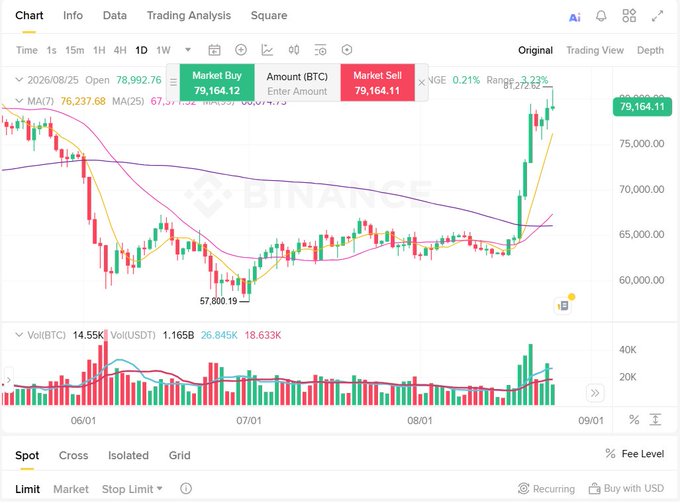
Task: Select the Chart tab
Action: (x=29, y=15)
